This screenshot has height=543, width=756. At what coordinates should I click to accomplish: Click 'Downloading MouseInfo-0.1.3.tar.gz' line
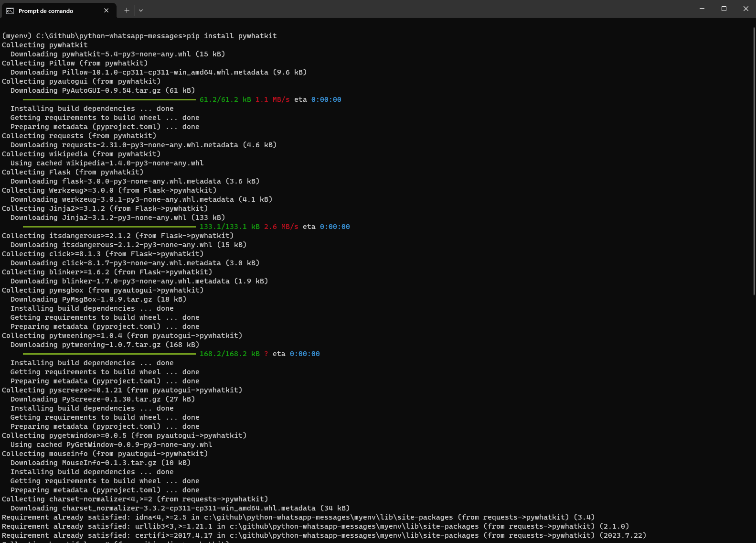pos(100,463)
